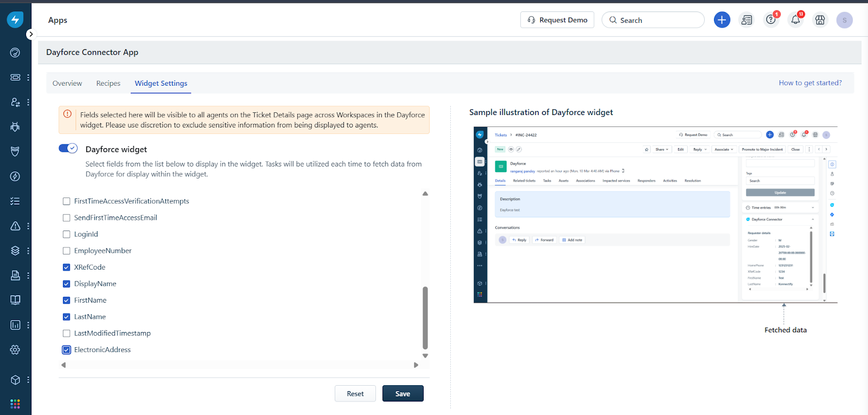Viewport: 868px width, 415px height.
Task: Uncheck the FirstName checkbox
Action: (66, 300)
